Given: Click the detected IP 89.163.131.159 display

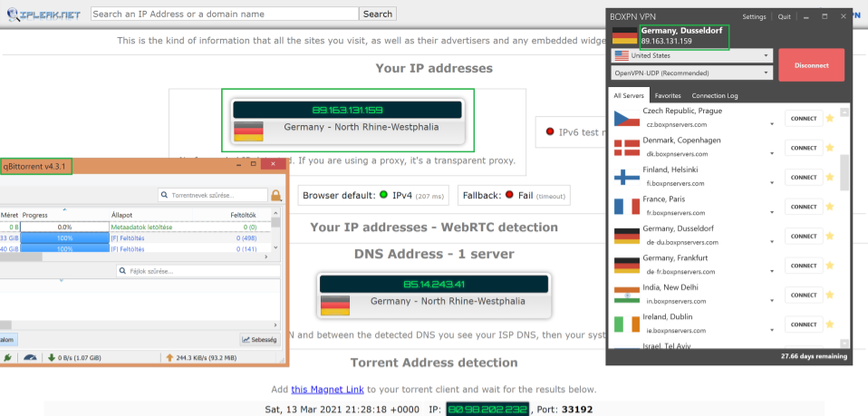Looking at the screenshot, I should point(347,110).
